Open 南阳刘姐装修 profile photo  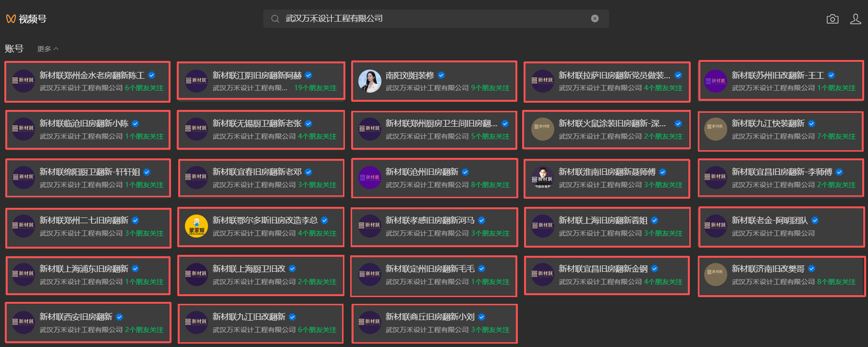369,81
